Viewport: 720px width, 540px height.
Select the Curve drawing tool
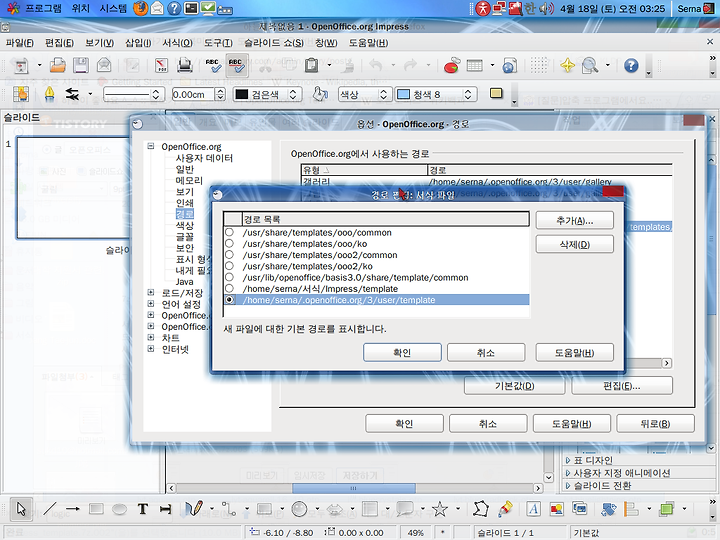(x=194, y=509)
